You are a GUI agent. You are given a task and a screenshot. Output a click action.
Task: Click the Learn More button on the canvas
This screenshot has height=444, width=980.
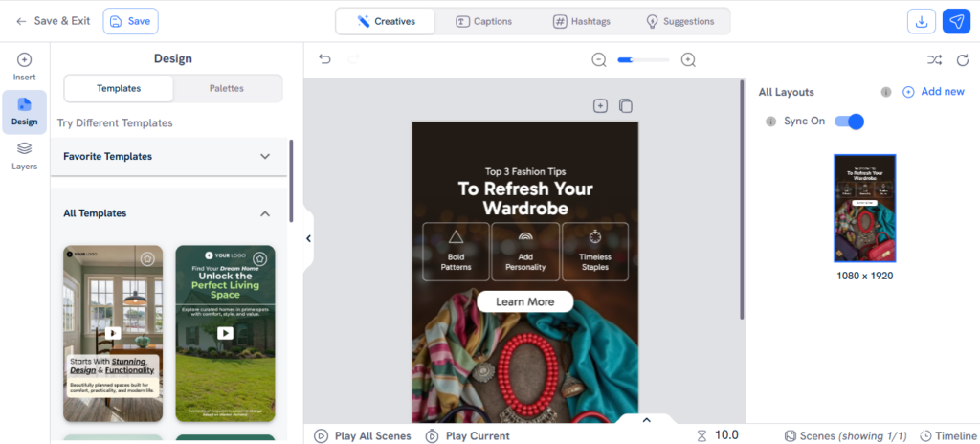click(x=525, y=301)
